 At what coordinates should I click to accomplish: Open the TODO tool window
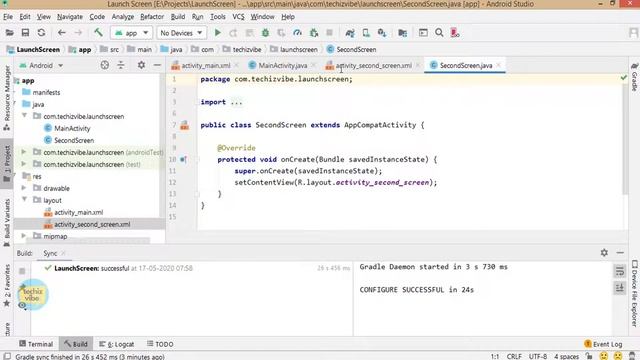coord(160,344)
